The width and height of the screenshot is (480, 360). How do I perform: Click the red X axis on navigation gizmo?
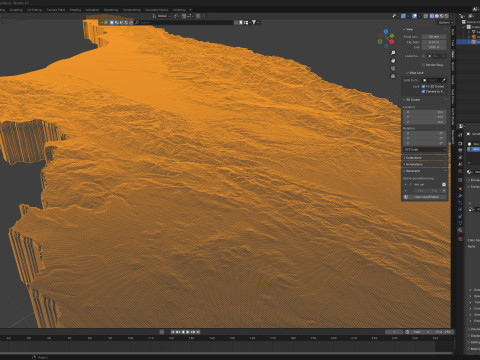pyautogui.click(x=392, y=42)
